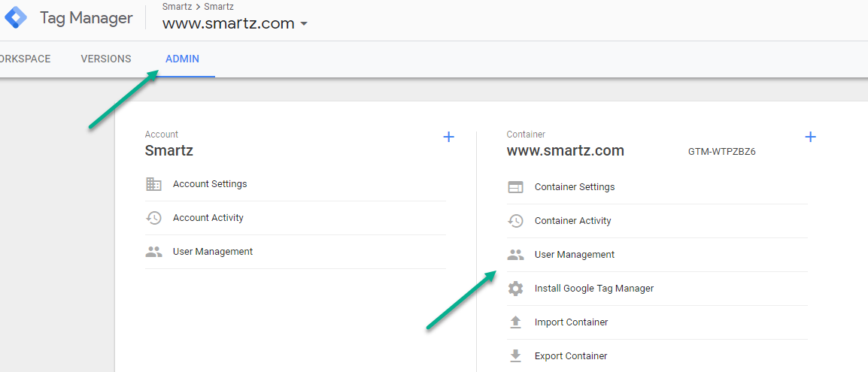The image size is (868, 372).
Task: Click the account User Management people icon
Action: coord(153,252)
